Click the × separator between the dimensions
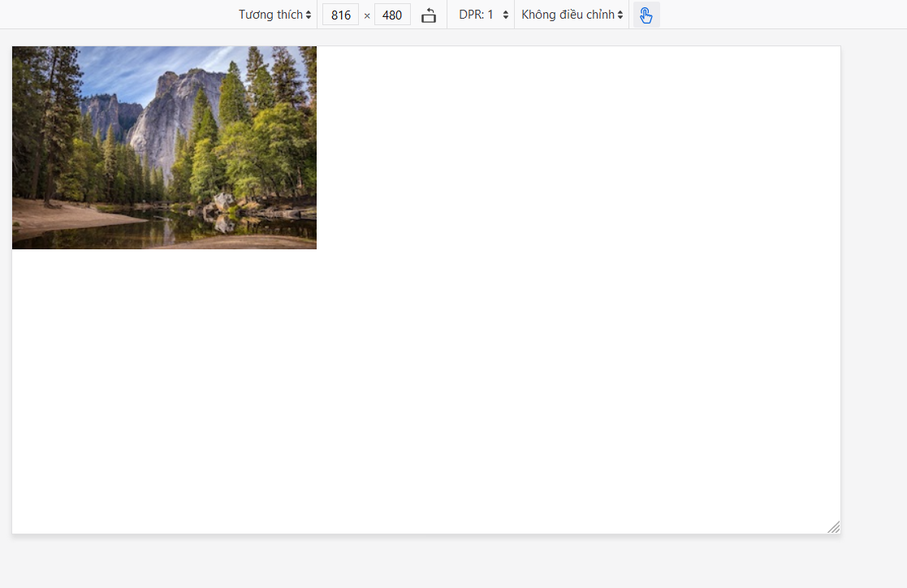This screenshot has height=588, width=907. pyautogui.click(x=367, y=15)
